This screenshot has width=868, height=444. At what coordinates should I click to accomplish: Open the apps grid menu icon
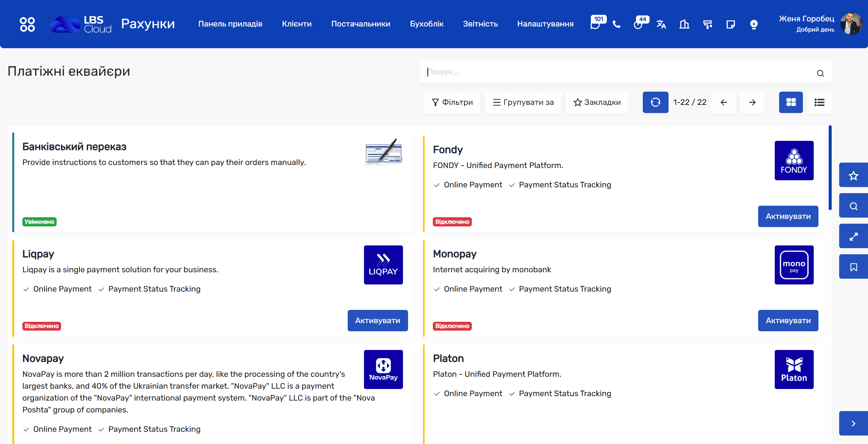click(27, 24)
